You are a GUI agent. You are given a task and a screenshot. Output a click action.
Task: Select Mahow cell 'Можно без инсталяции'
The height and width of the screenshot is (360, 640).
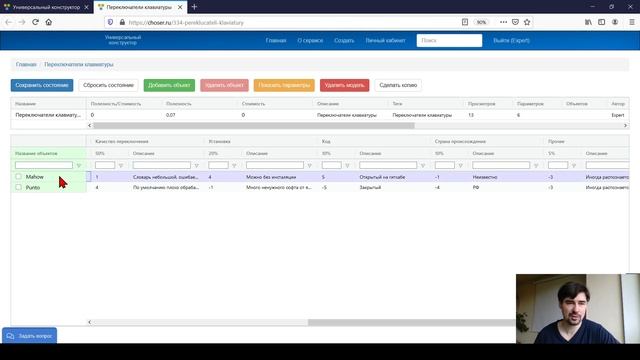click(271, 177)
